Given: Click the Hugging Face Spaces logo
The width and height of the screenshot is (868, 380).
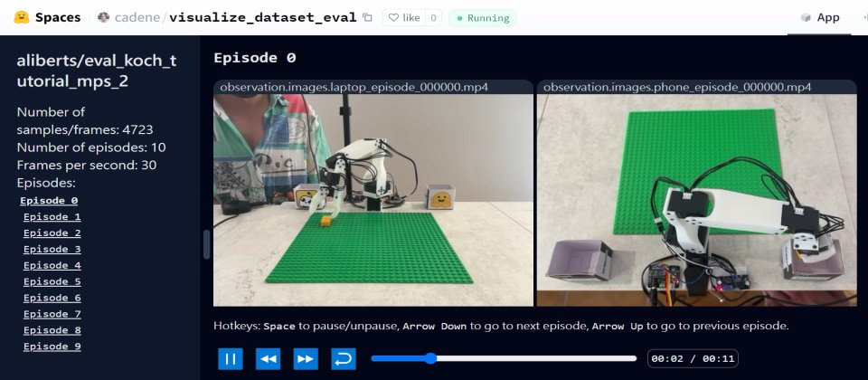Looking at the screenshot, I should 21,17.
